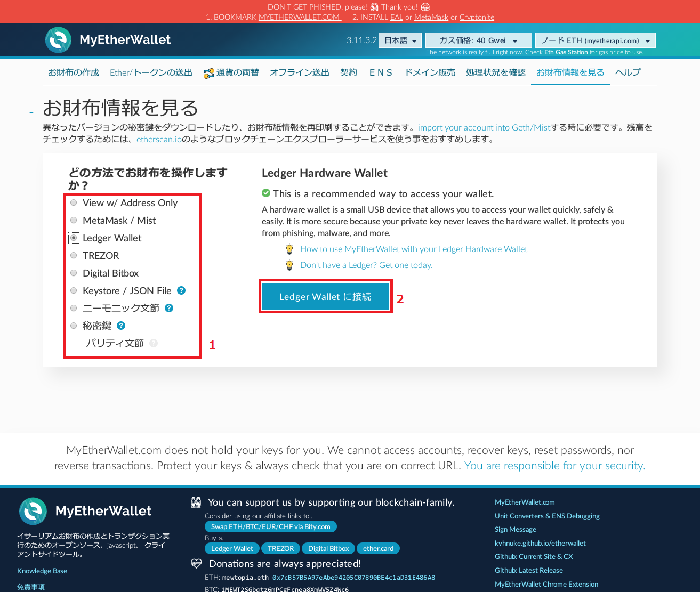
Task: Open help icon next to ニーモニック文節
Action: point(169,308)
